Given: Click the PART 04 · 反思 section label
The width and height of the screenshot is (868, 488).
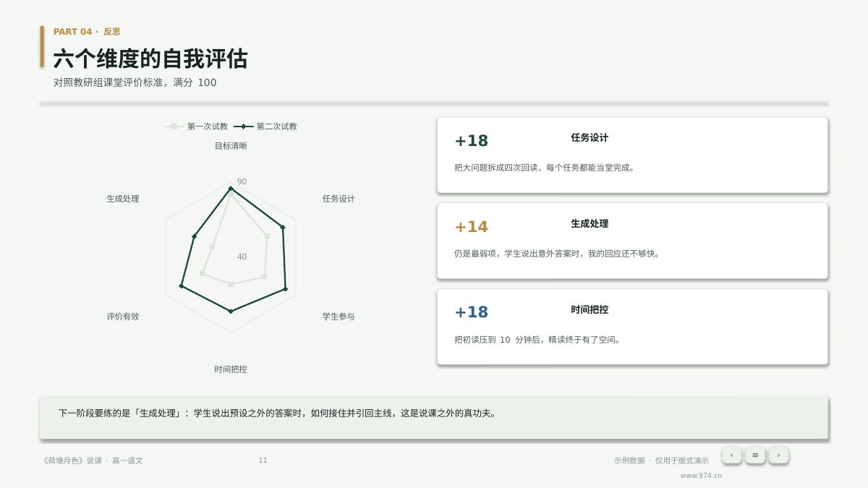Looking at the screenshot, I should click(x=87, y=32).
